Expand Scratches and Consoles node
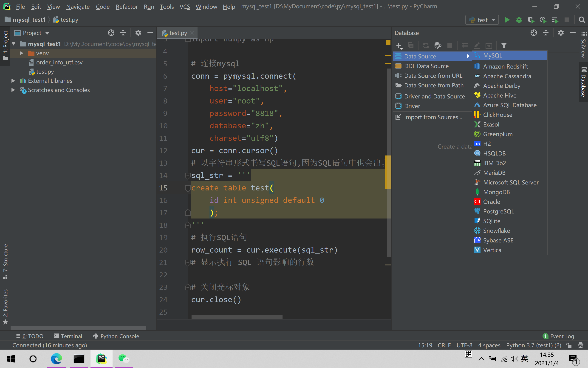 coord(13,90)
